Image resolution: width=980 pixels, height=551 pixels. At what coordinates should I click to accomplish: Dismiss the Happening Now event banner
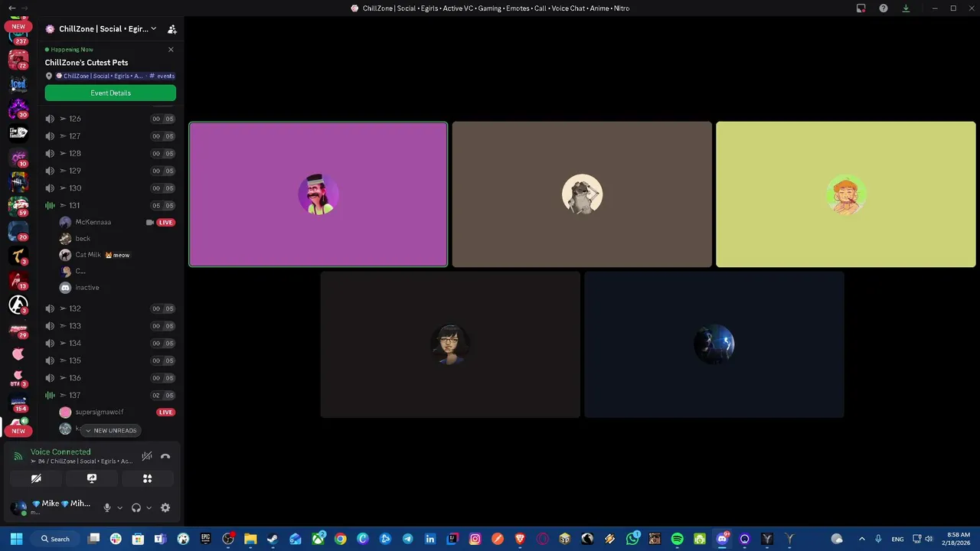[x=171, y=50]
